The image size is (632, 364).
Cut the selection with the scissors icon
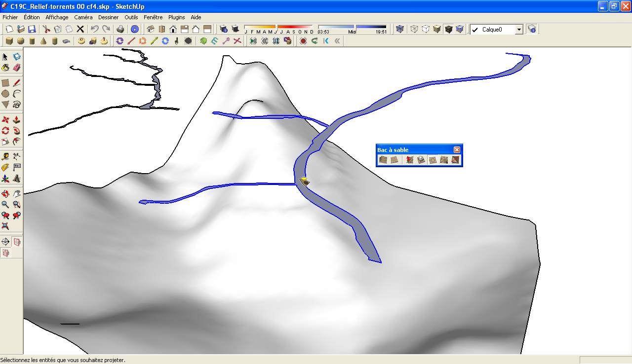tap(46, 29)
